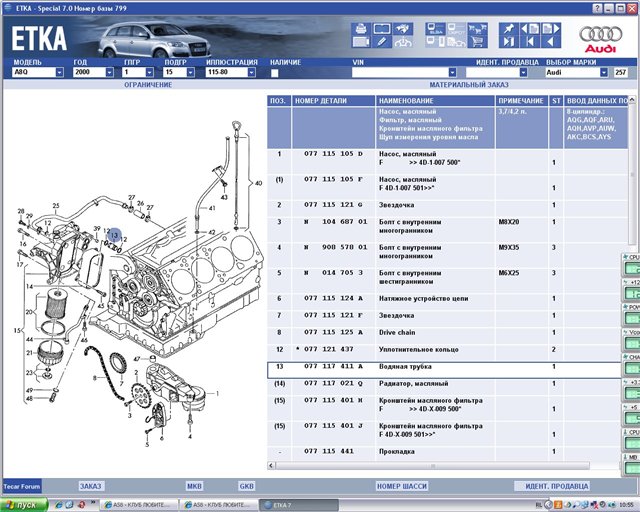Screen dimensions: 640x512
Task: Toggle the Наличие checkbox
Action: [x=275, y=73]
